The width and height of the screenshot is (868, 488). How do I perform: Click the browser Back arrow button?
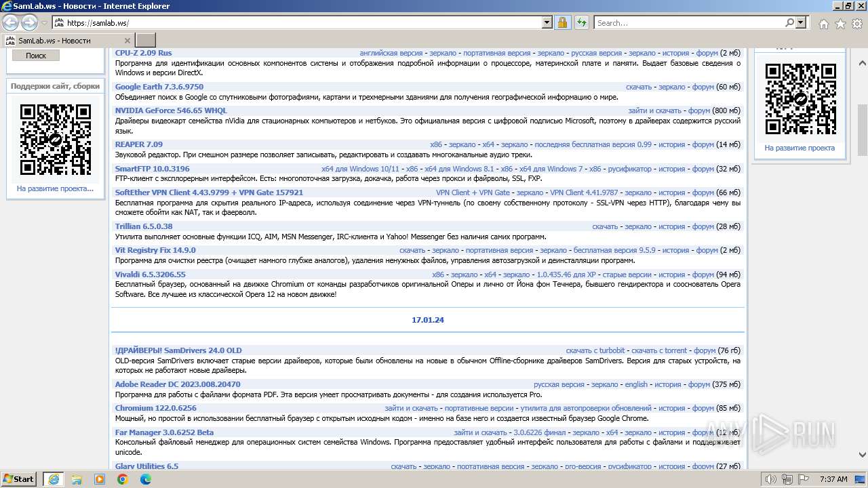tap(11, 22)
